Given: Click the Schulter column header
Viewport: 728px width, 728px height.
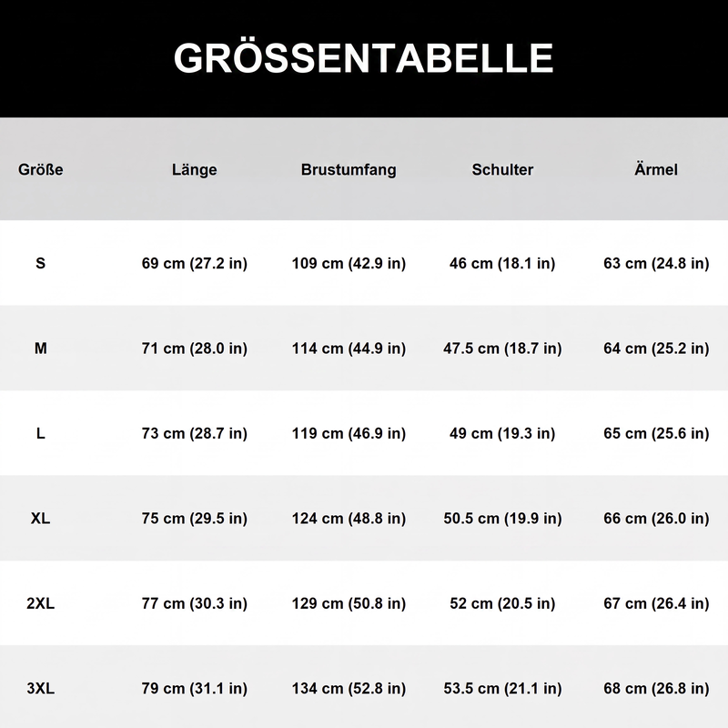Looking at the screenshot, I should click(502, 169).
